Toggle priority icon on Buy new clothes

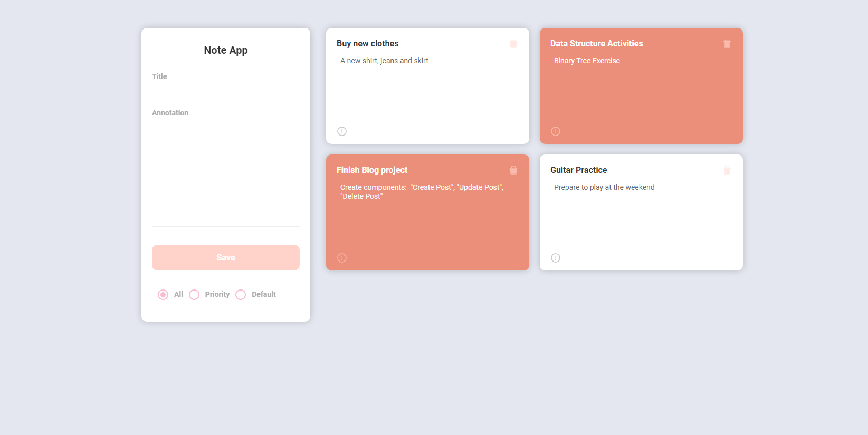pos(342,131)
